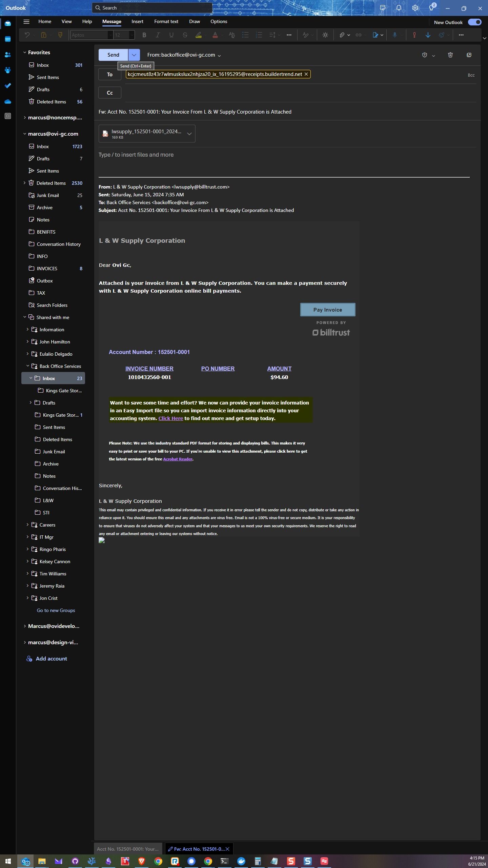Open the attachment options dropdown chevron

coord(189,134)
